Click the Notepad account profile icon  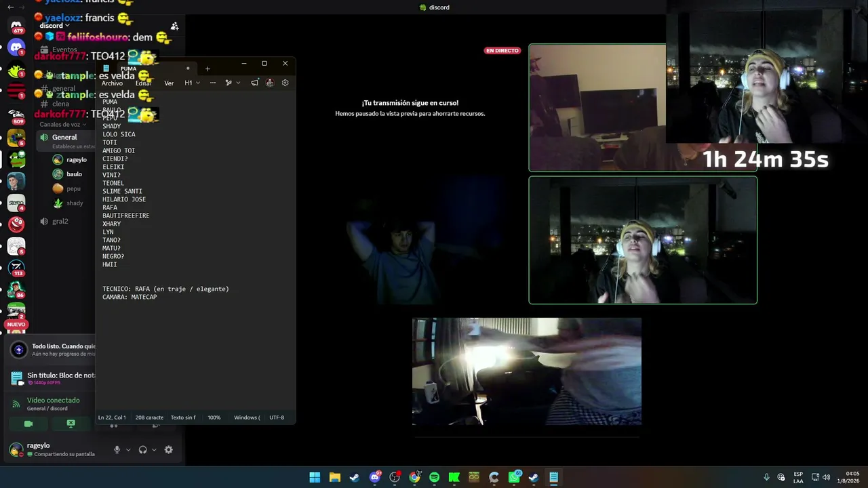(x=269, y=83)
